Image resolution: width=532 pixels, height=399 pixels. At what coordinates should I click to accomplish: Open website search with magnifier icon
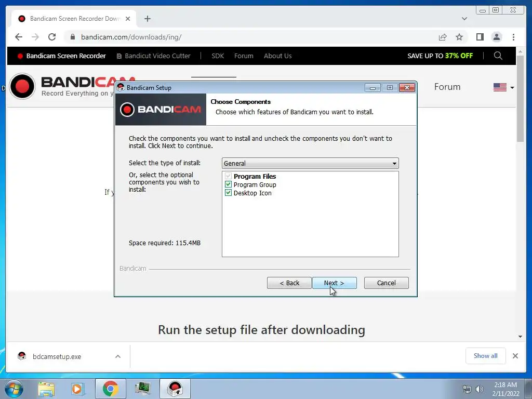tap(498, 56)
